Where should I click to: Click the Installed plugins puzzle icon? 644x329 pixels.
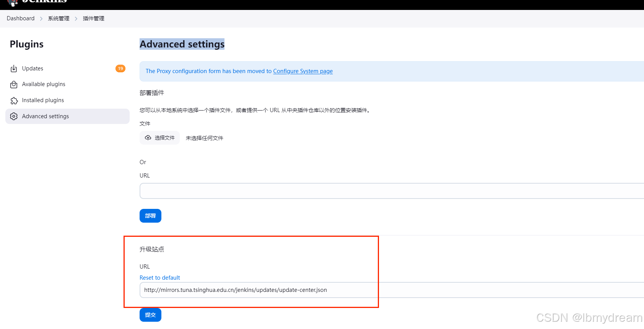(14, 100)
